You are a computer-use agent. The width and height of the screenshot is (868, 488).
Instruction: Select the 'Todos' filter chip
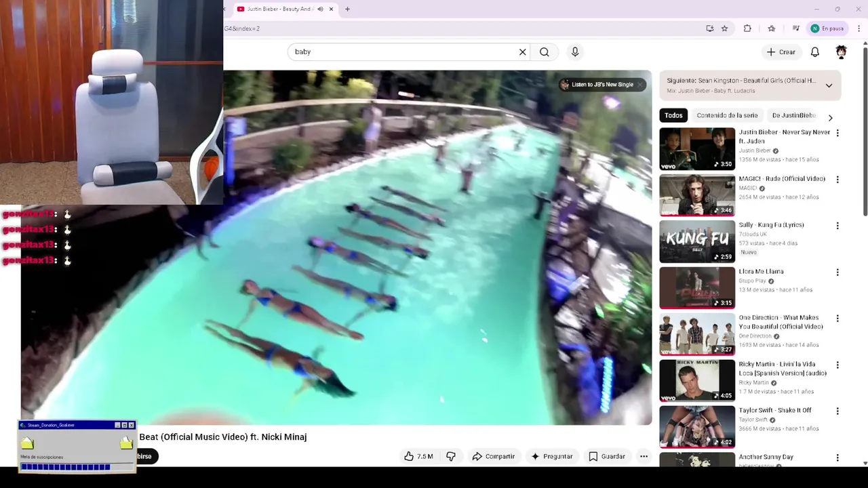(x=673, y=115)
